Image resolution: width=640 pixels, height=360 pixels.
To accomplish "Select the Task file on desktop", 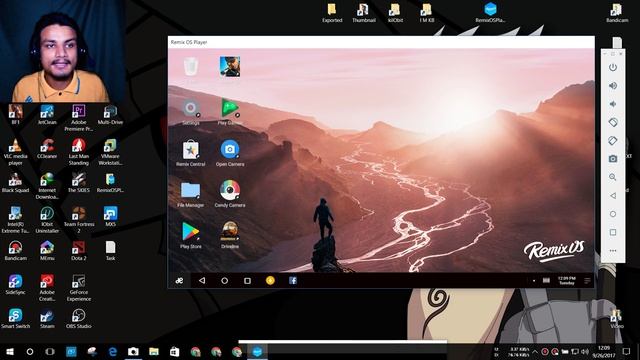I will click(110, 251).
